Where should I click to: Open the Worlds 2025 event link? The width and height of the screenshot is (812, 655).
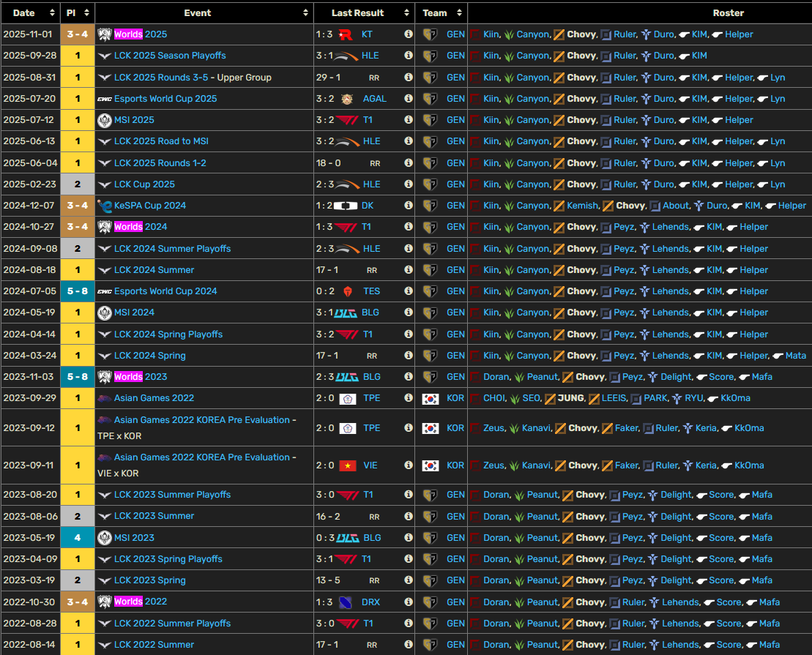[141, 34]
